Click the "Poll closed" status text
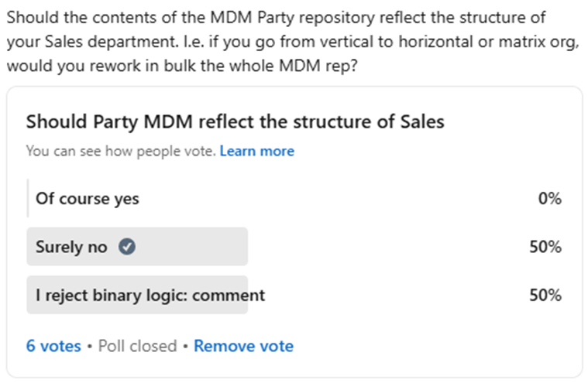 tap(139, 346)
